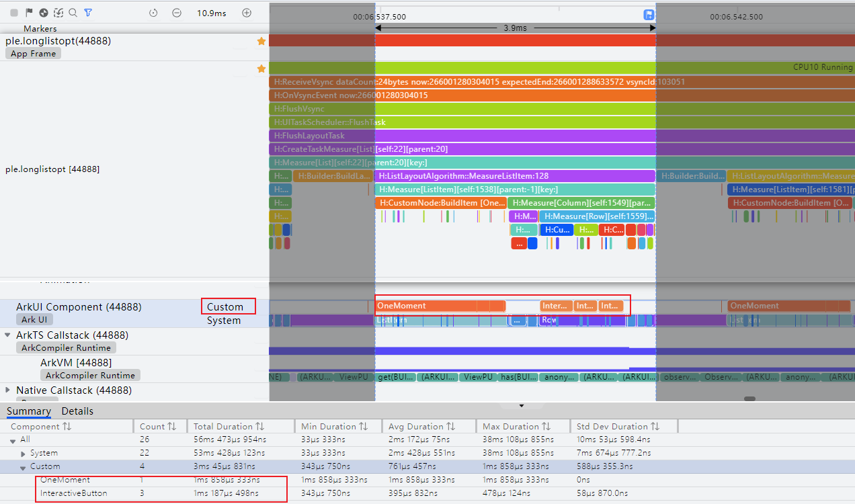Select the H:CreateTaskMeasure[List] slice
Viewport: 855px width, 504px height.
coord(562,149)
